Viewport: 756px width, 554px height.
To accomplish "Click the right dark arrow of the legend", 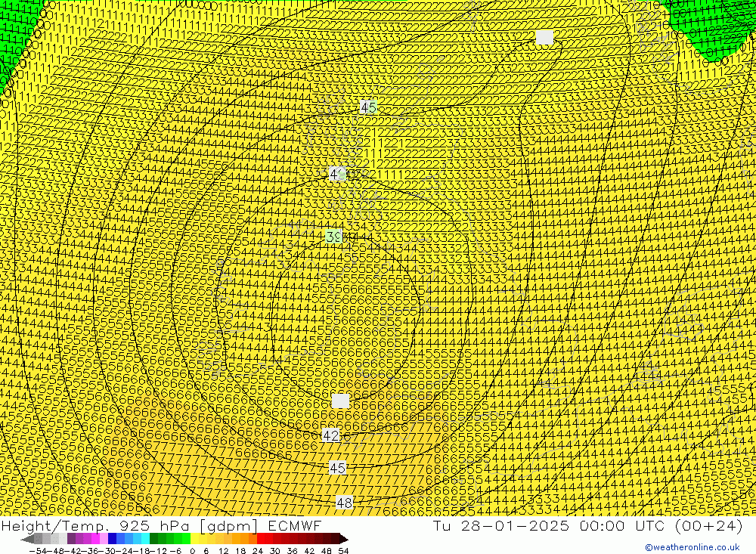I will coord(344,539).
